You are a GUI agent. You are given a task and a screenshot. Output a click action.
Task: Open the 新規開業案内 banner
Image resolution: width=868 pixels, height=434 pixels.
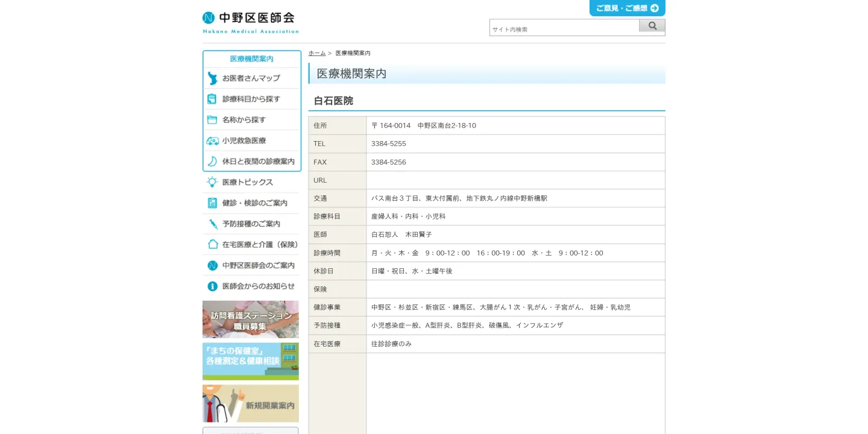pos(250,403)
